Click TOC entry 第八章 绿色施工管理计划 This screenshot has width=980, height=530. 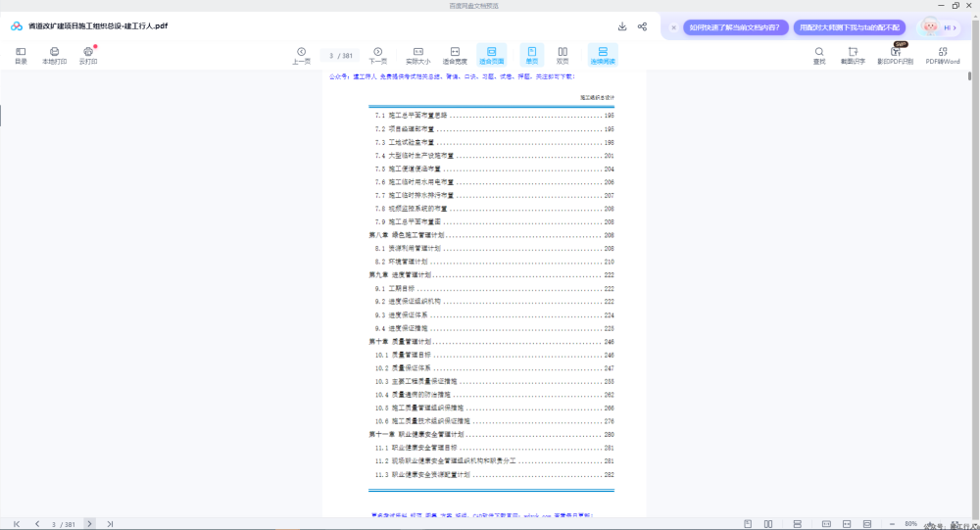point(491,235)
